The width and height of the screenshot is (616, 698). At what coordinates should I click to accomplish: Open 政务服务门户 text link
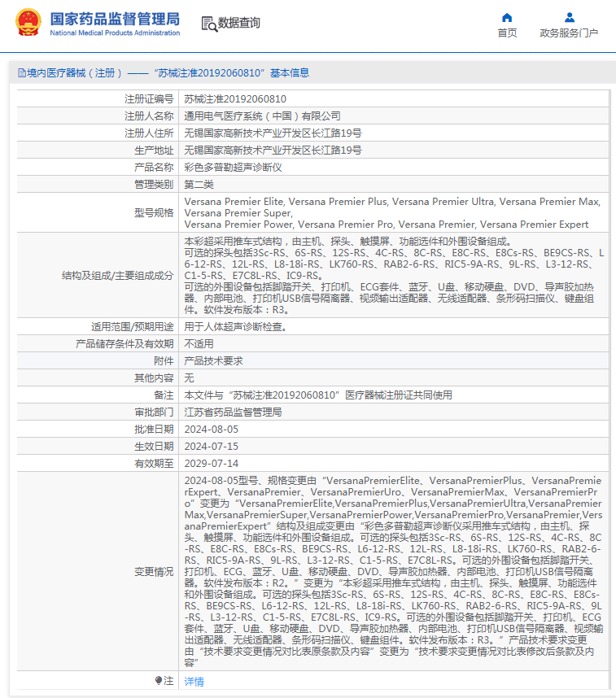click(x=569, y=33)
